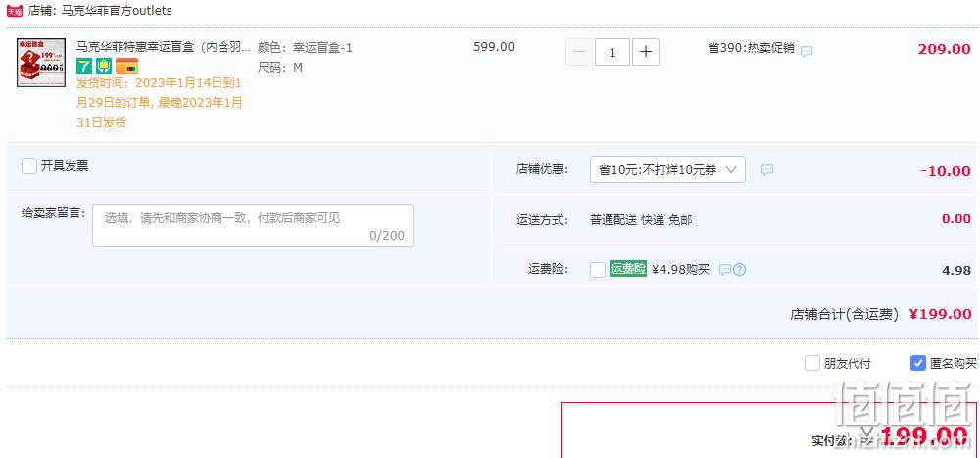The width and height of the screenshot is (980, 458).
Task: Click the orange 发货时间 shipping notice text
Action: point(160,103)
